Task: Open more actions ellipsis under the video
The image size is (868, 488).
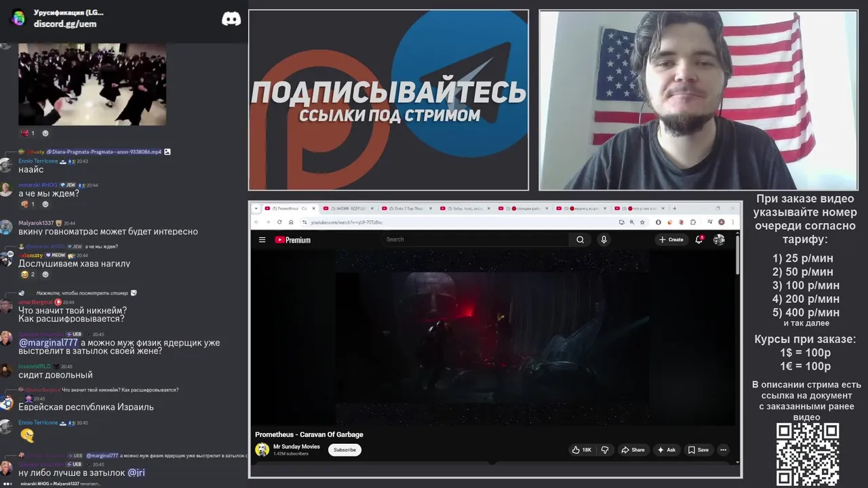Action: click(723, 450)
